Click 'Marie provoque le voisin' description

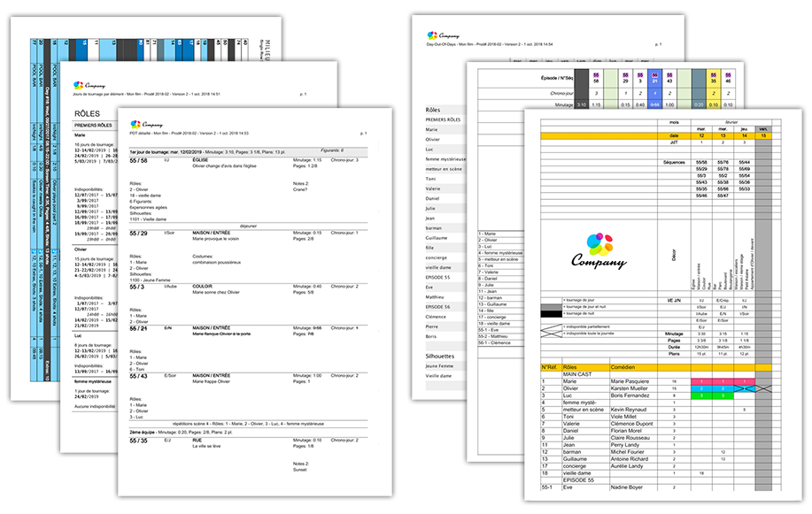tap(215, 239)
